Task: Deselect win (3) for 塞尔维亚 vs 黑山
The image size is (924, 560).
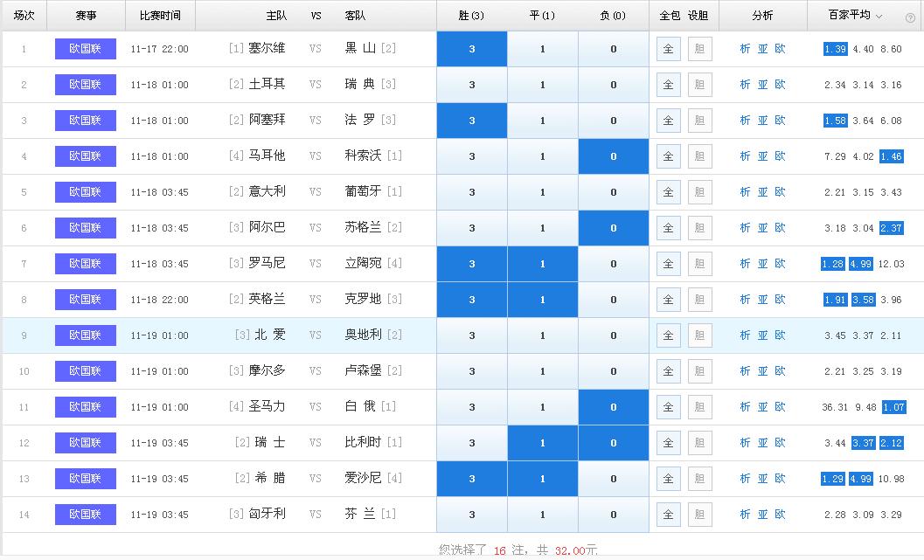Action: pos(472,49)
